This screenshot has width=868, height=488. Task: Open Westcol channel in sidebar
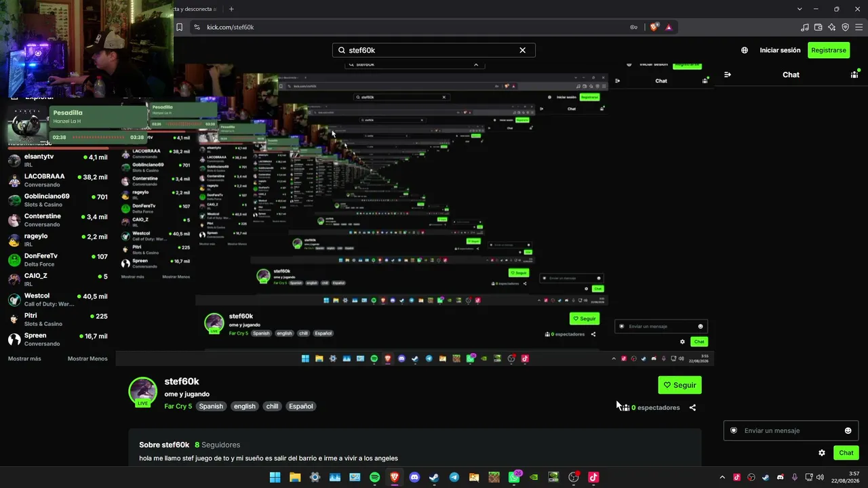(x=58, y=300)
